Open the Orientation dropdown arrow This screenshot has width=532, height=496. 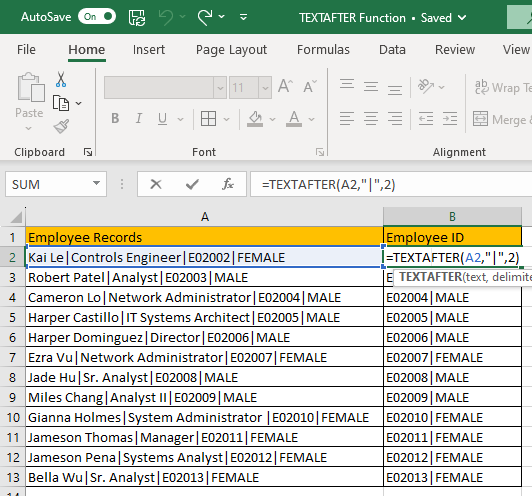click(x=441, y=87)
